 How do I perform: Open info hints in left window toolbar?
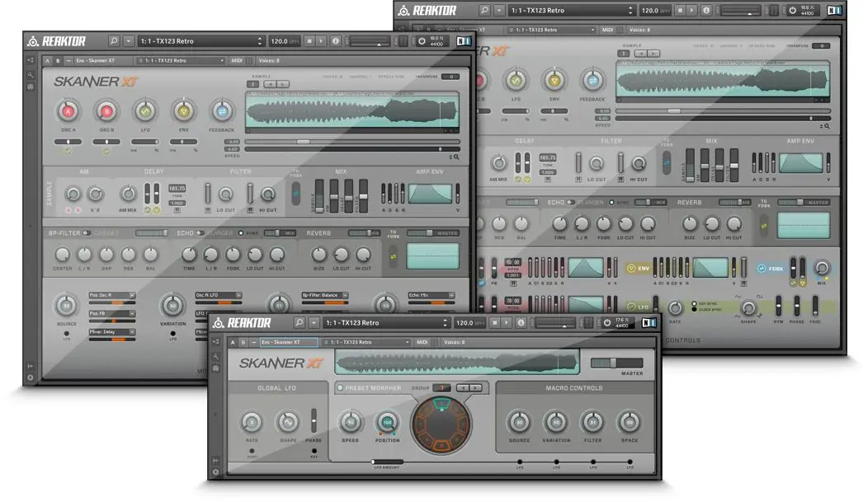tap(336, 41)
